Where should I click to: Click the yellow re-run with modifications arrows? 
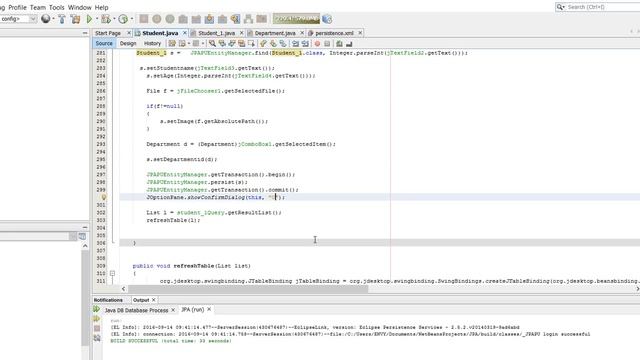pos(97,319)
